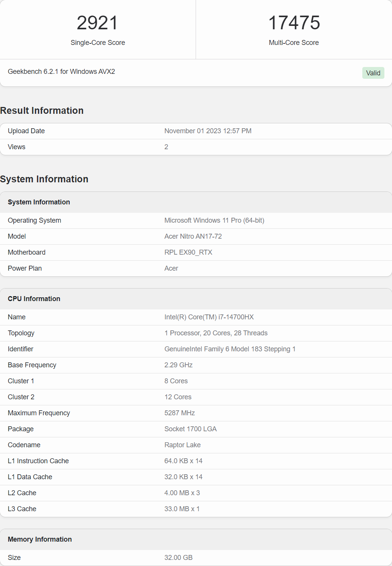Select the CPU Information table header

click(x=34, y=299)
